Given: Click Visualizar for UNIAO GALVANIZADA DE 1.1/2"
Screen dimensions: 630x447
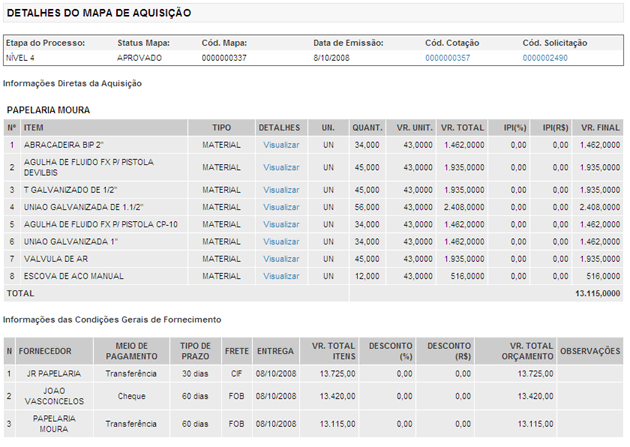Looking at the screenshot, I should click(x=281, y=207).
